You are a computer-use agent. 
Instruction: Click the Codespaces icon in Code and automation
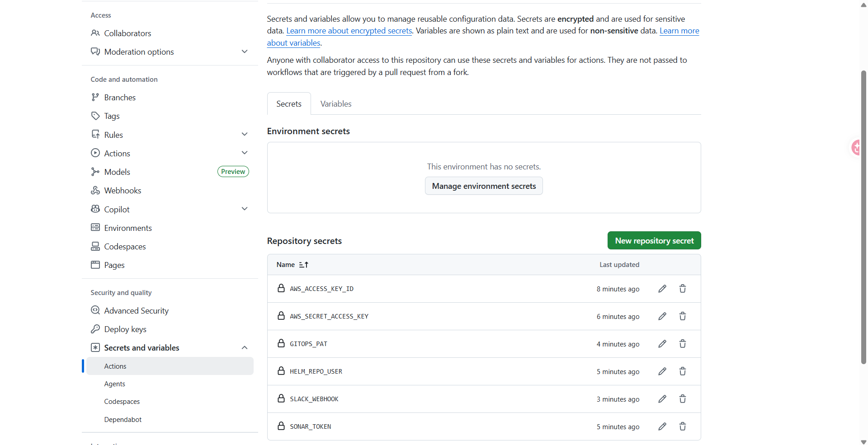click(95, 246)
